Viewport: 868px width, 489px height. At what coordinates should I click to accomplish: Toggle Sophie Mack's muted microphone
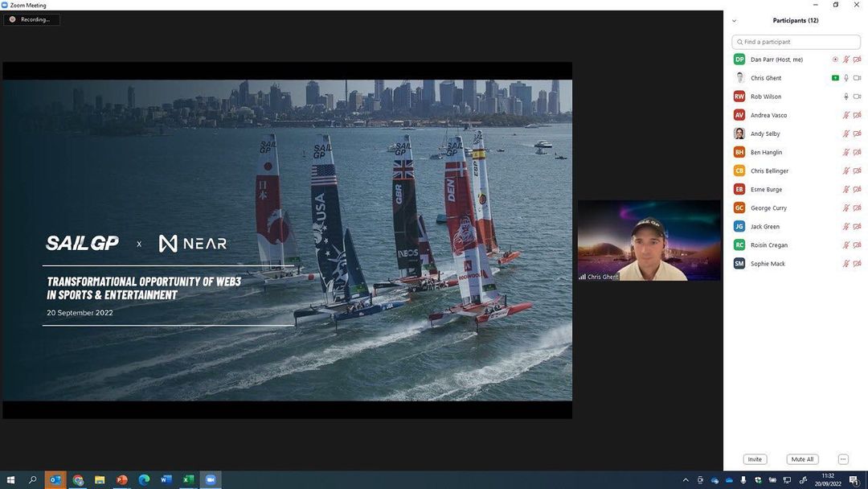845,264
